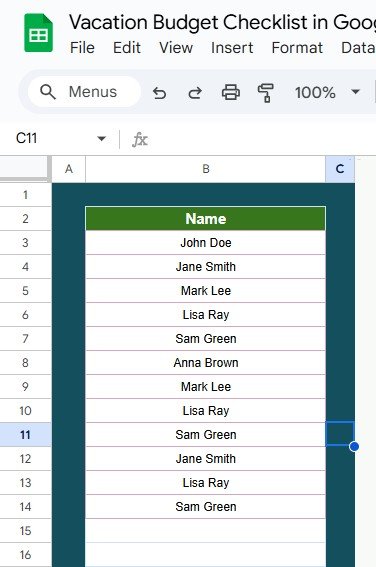The height and width of the screenshot is (567, 376).
Task: Click the C11 name box field
Action: tap(54, 138)
